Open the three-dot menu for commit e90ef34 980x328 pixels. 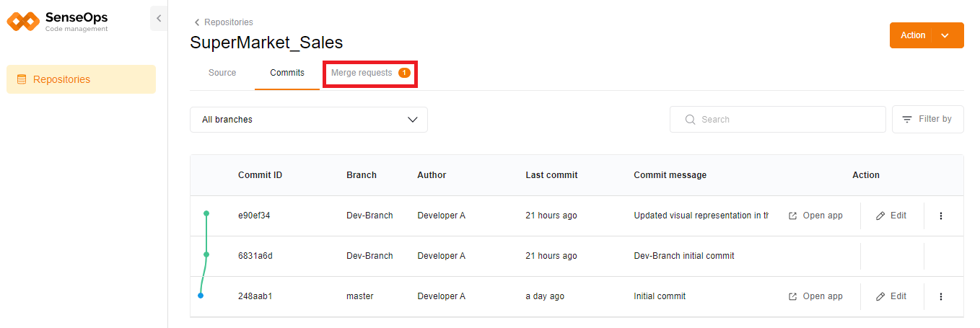[x=940, y=216]
